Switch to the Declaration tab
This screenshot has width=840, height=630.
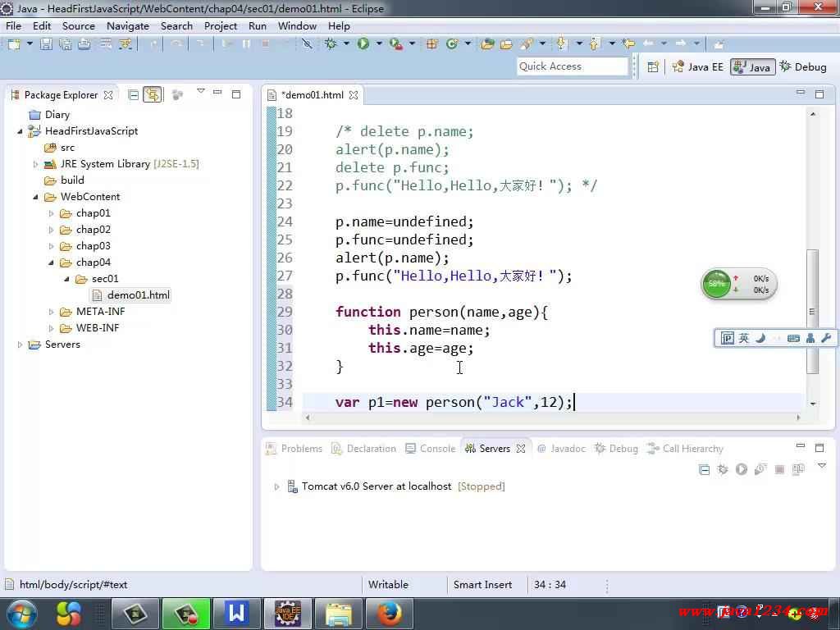[x=364, y=449]
